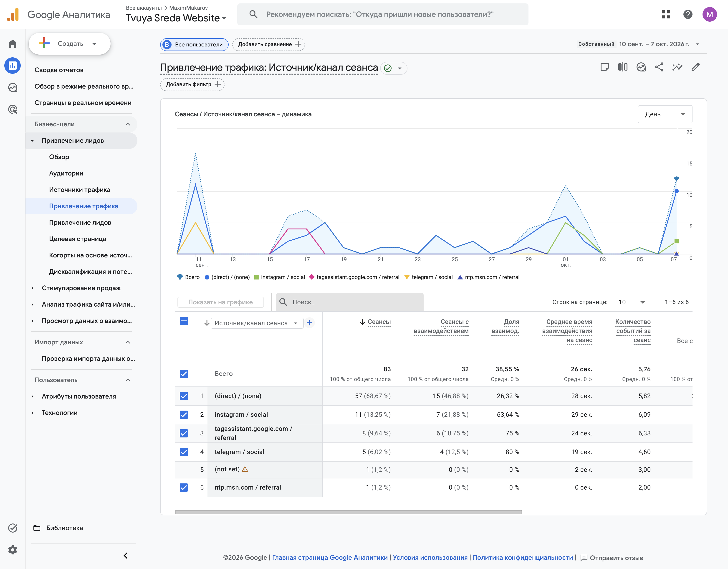728x569 pixels.
Task: Uncheck the Всего row checkbox
Action: coord(184,373)
